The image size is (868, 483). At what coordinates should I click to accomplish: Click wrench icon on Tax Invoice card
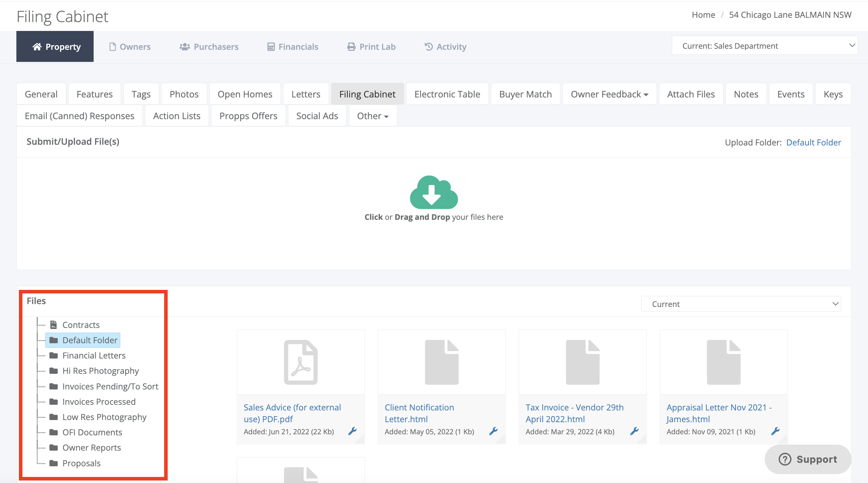(634, 431)
